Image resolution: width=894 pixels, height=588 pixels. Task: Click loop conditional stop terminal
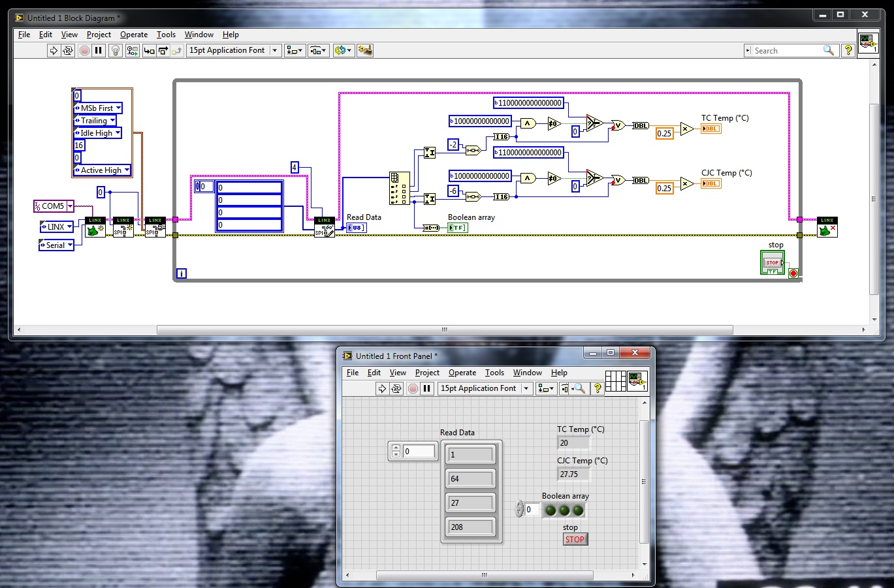tap(793, 273)
